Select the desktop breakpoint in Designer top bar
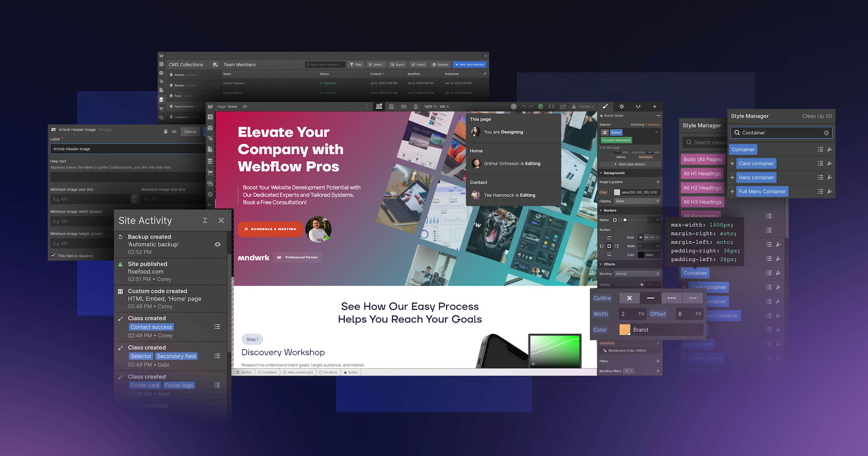The image size is (868, 456). [x=379, y=107]
